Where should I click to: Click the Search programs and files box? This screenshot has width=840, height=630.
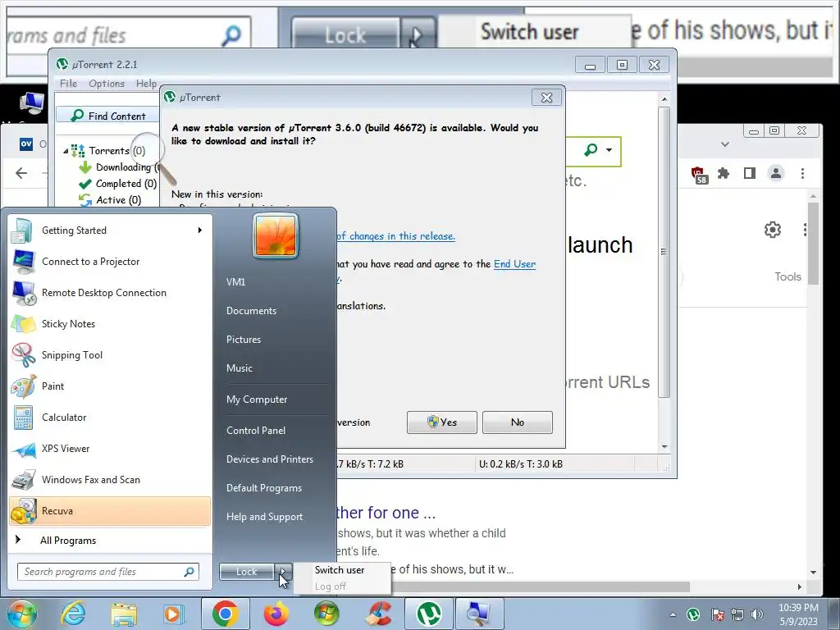pyautogui.click(x=108, y=572)
